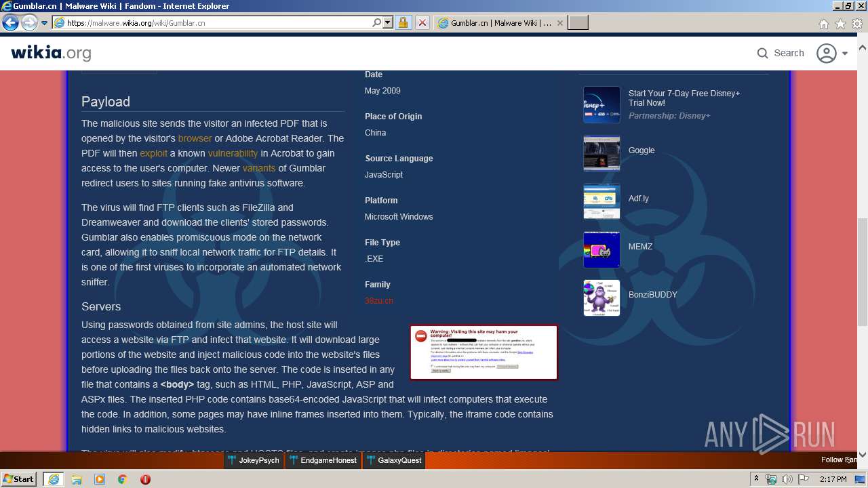
Task: Open the Google warning screenshot thumbnail
Action: coord(484,352)
